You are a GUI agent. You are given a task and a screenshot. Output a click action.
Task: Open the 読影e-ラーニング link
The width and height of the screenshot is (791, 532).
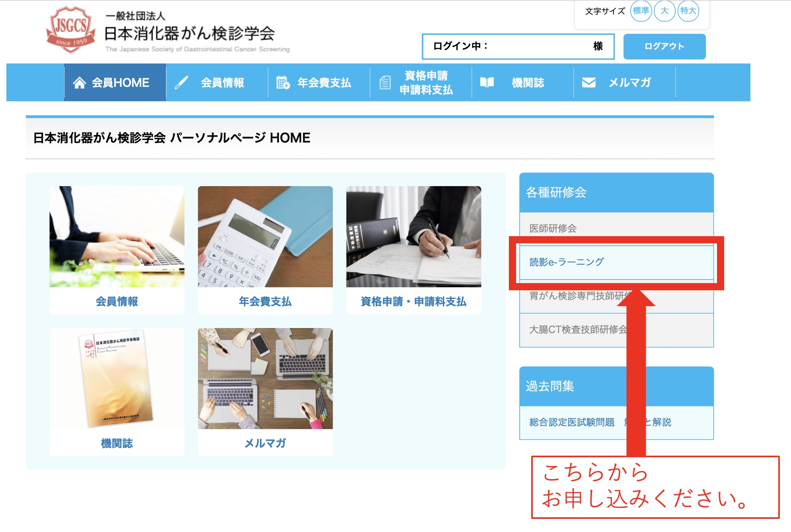tap(567, 262)
